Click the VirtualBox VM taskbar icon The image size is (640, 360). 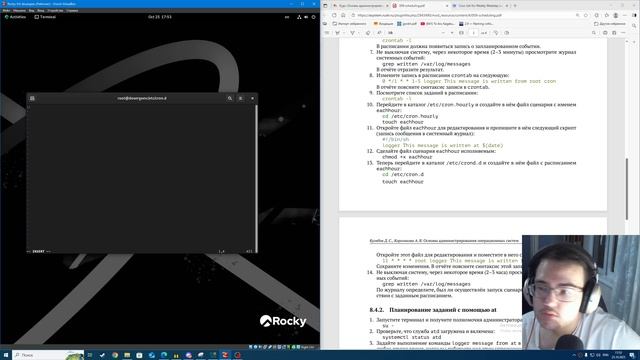[225, 355]
